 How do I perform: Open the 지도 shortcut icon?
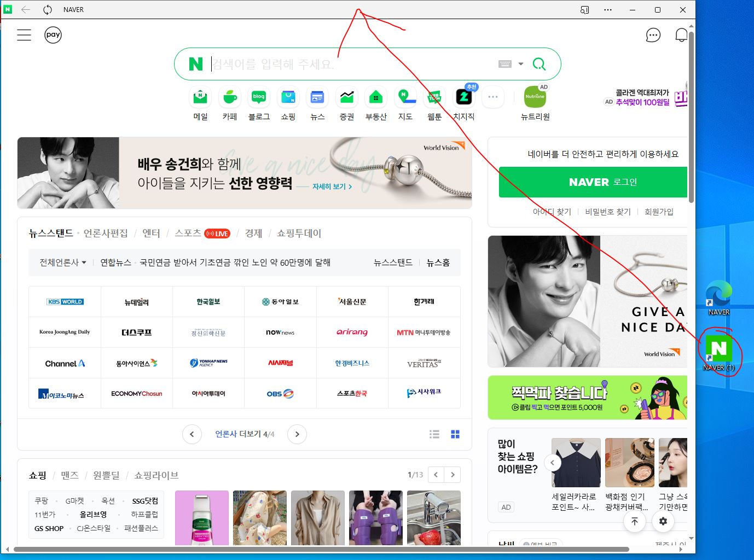[405, 97]
